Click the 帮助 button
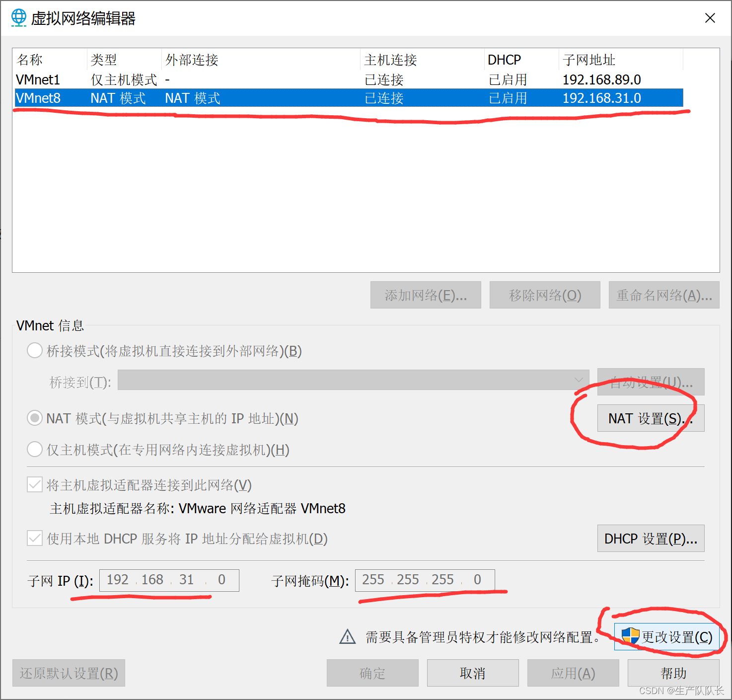732x700 pixels. pyautogui.click(x=673, y=673)
